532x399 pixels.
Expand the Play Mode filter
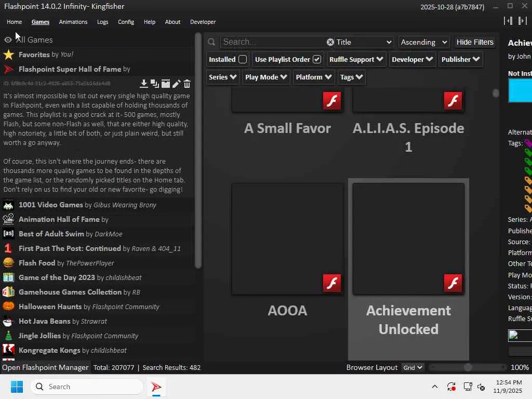[x=266, y=77]
